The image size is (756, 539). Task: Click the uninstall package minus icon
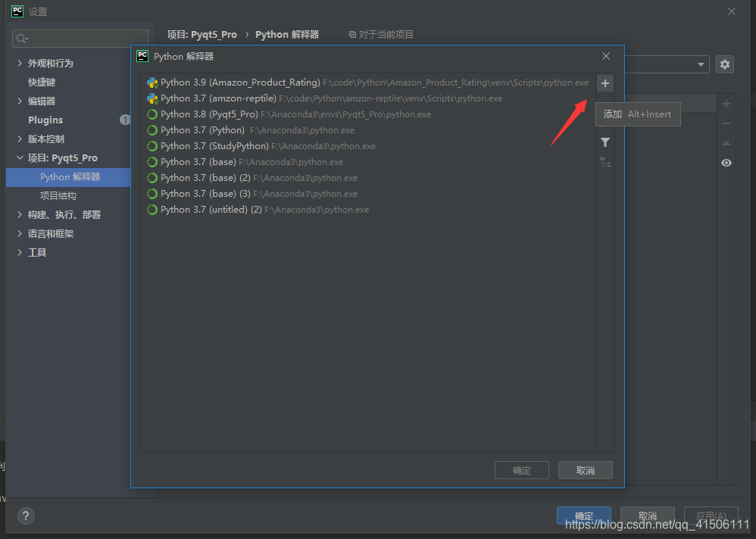pos(726,124)
